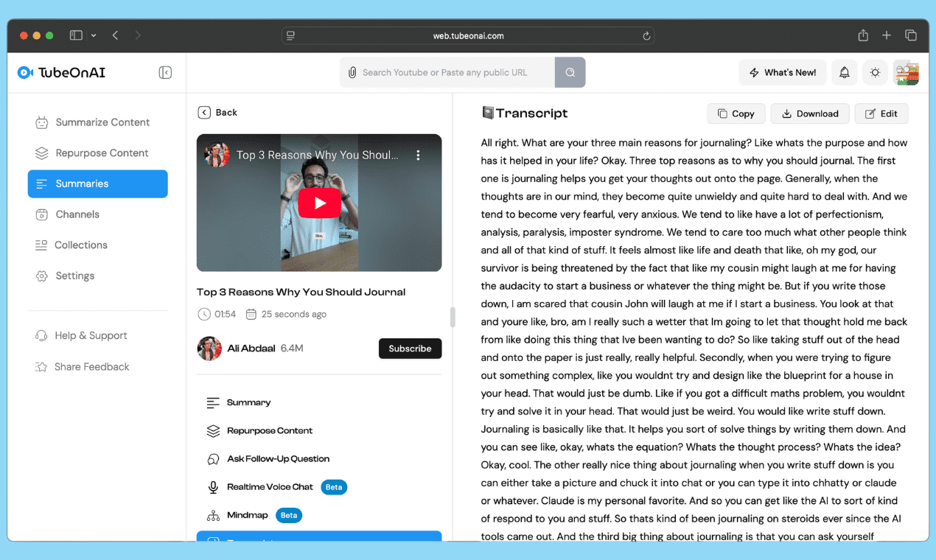Screen dimensions: 936x560
Task: Click the Transcript heading
Action: click(531, 113)
